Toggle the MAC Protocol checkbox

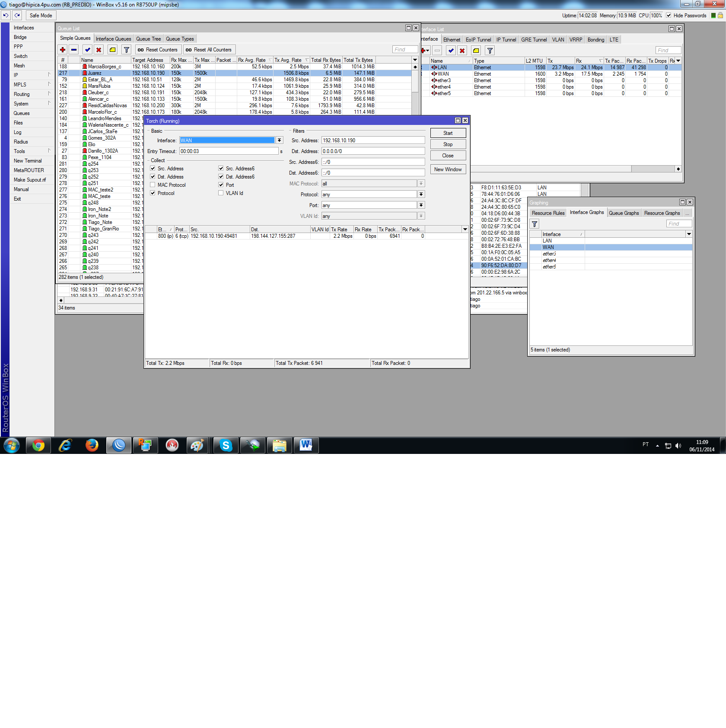pyautogui.click(x=153, y=185)
